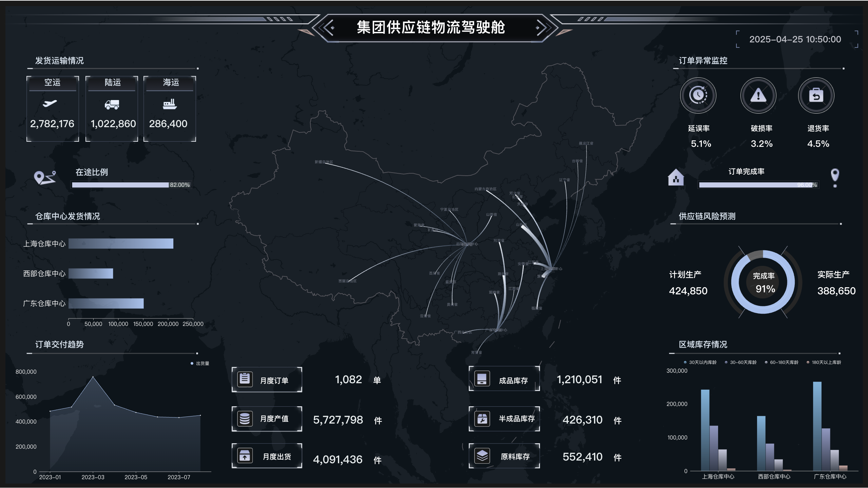The width and height of the screenshot is (868, 488).
Task: Select the 月度订单 label card
Action: click(267, 380)
